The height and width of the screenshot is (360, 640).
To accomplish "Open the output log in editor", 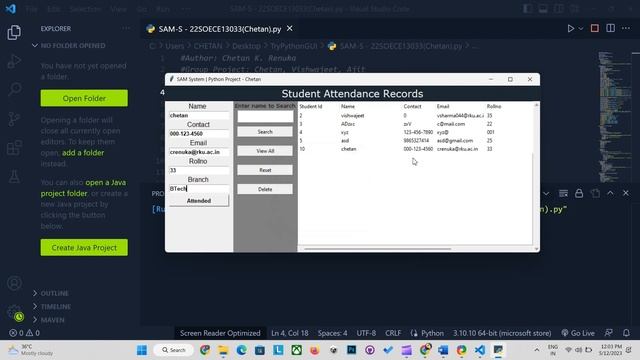I will (x=595, y=193).
